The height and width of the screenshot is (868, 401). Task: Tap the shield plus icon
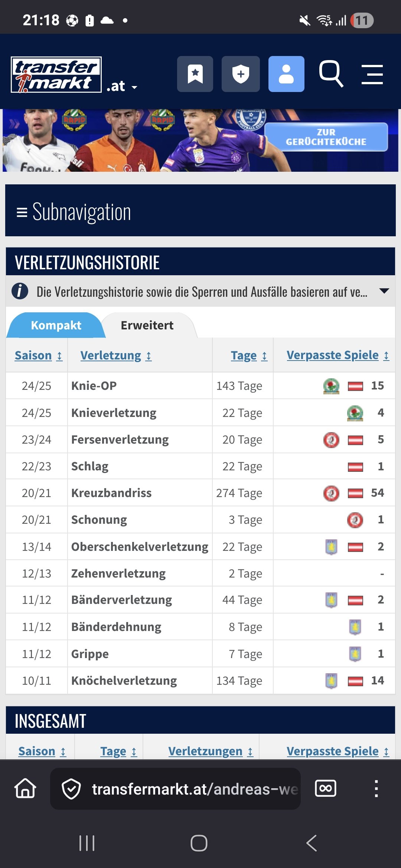[241, 74]
